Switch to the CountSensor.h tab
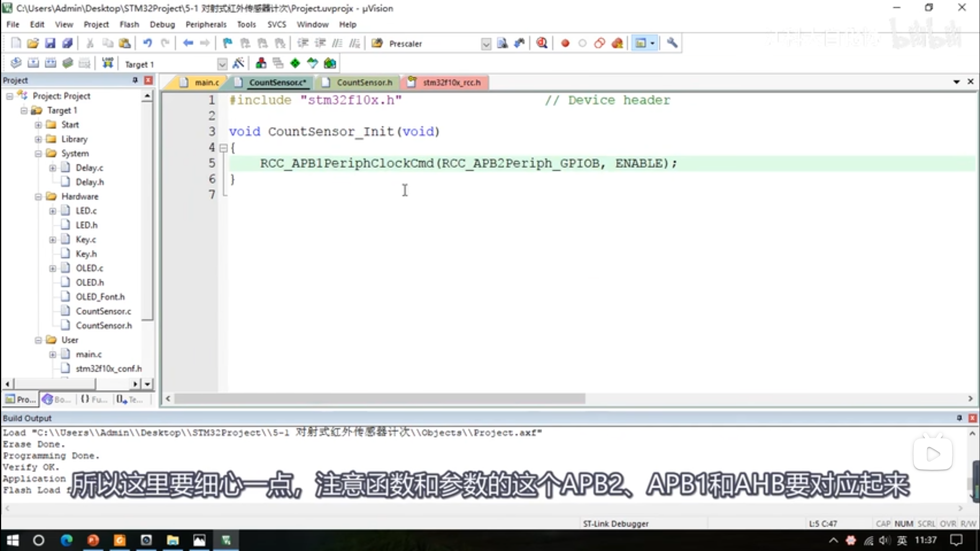Image resolution: width=980 pixels, height=551 pixels. click(364, 82)
